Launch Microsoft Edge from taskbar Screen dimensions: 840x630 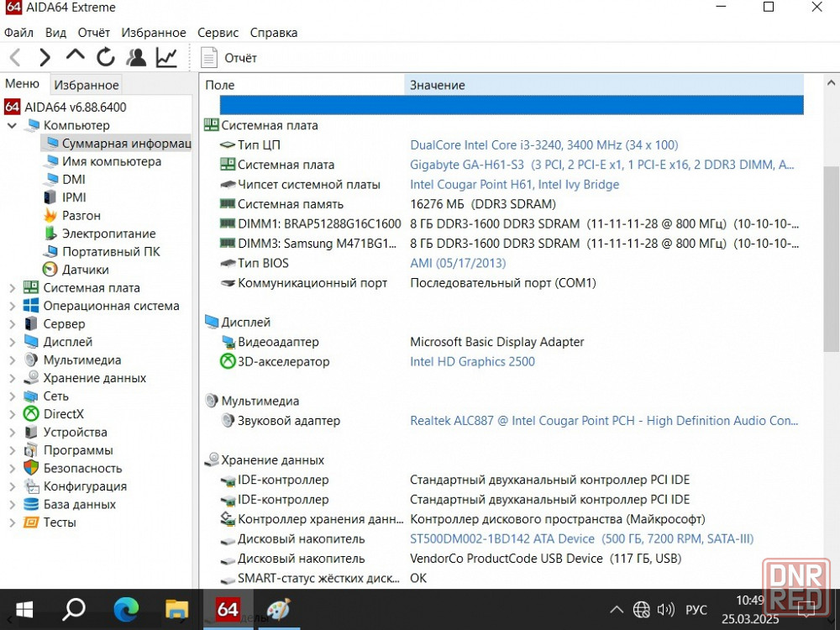126,610
